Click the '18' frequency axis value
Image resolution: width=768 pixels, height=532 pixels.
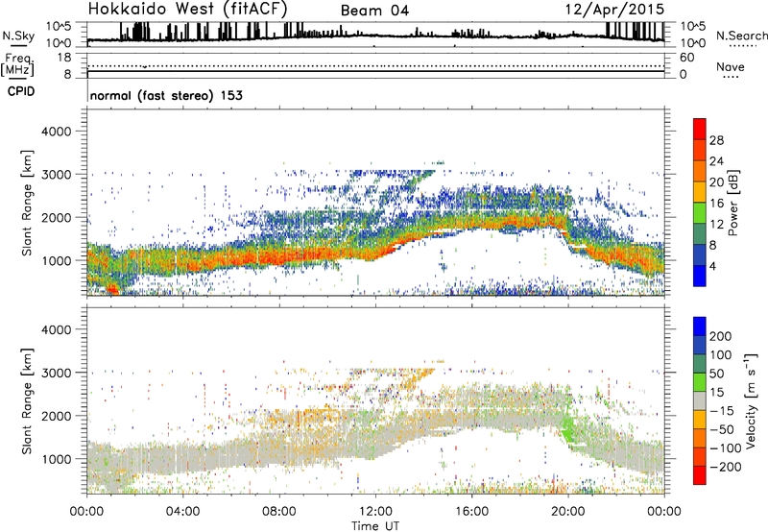pos(64,58)
